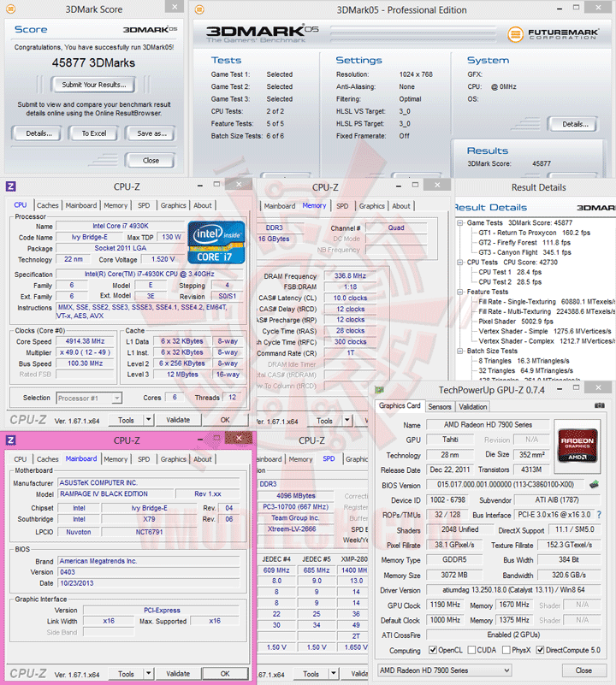Viewport: 616px width, 685px height.
Task: Toggle the PhysX checkbox in GPU-Z
Action: tap(506, 650)
